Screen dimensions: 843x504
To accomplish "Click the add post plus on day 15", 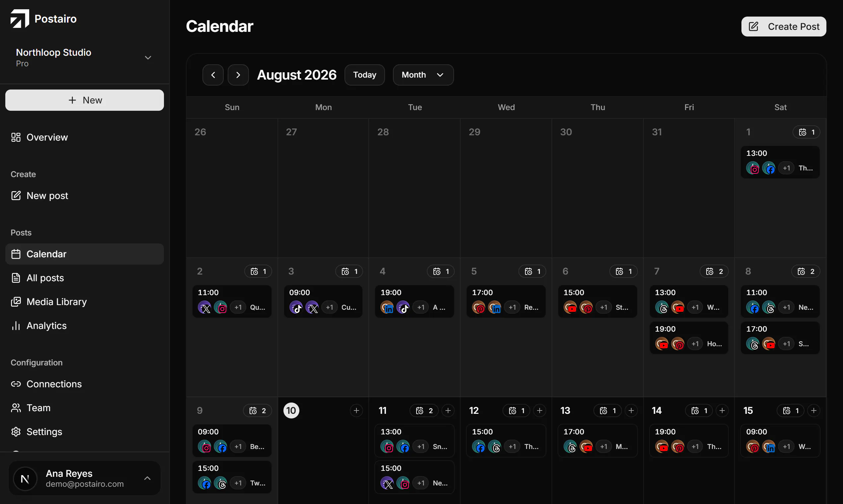I will point(814,410).
